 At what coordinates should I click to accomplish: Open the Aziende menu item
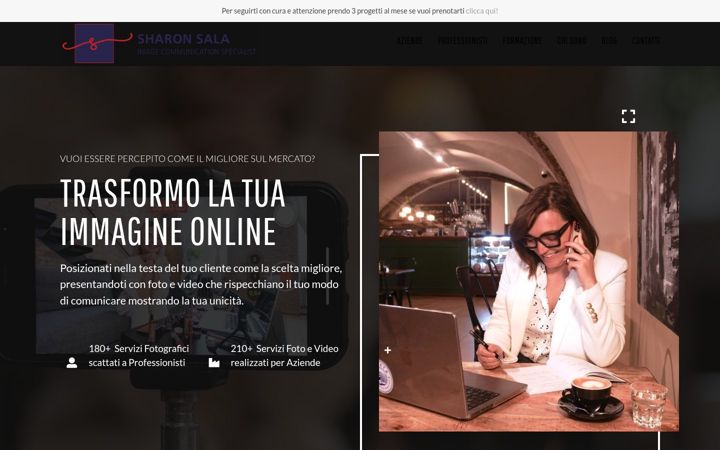point(409,40)
